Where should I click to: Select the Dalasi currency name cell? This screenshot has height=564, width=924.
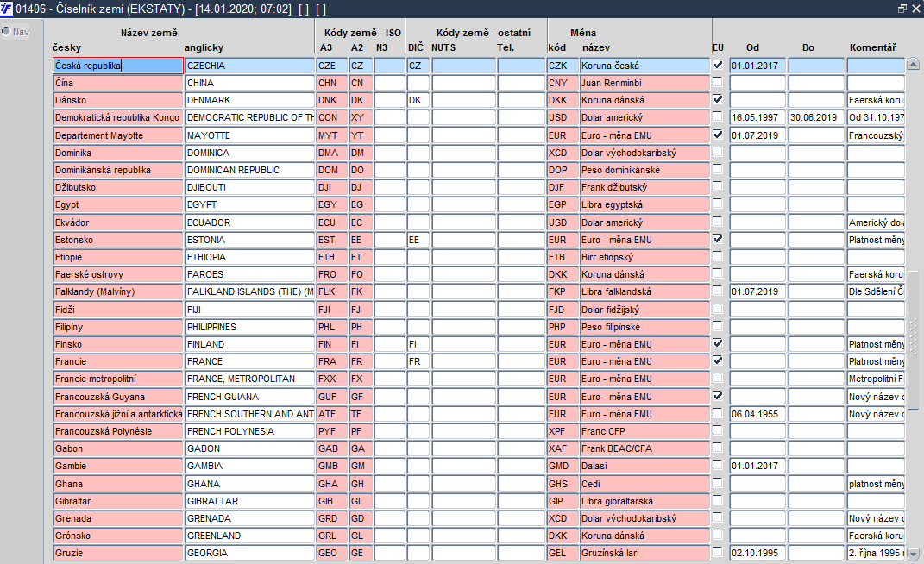pyautogui.click(x=644, y=467)
